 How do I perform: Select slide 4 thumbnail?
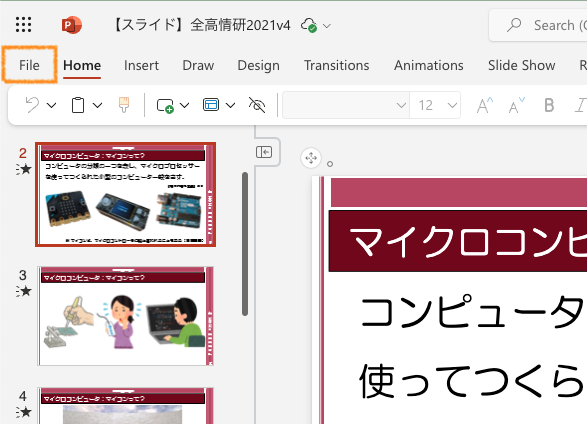click(x=125, y=406)
